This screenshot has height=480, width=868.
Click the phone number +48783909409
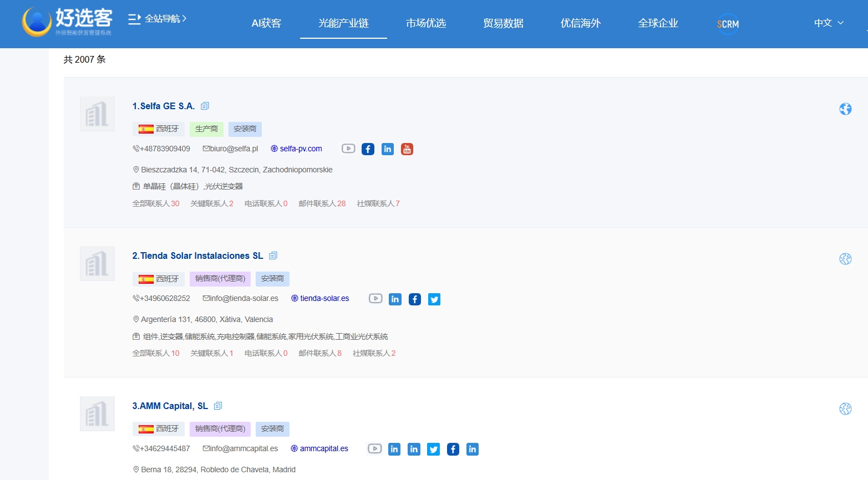pyautogui.click(x=161, y=149)
